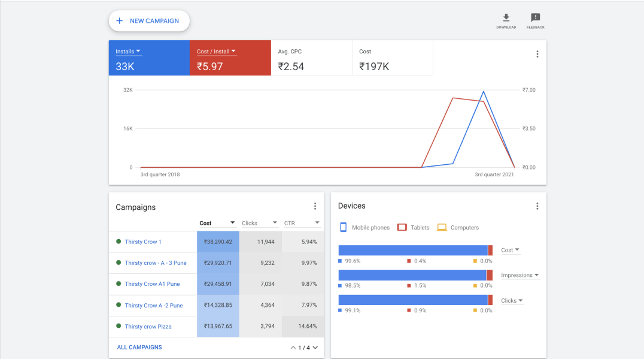Click the ₹29,920.71 cost cell
Screen dimensions: 644x359
point(218,263)
